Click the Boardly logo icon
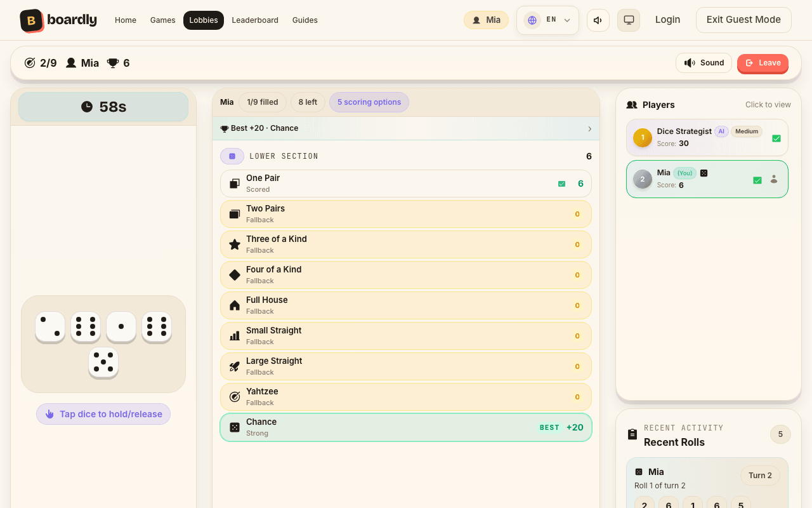Screen dimensions: 812x508 32,20
